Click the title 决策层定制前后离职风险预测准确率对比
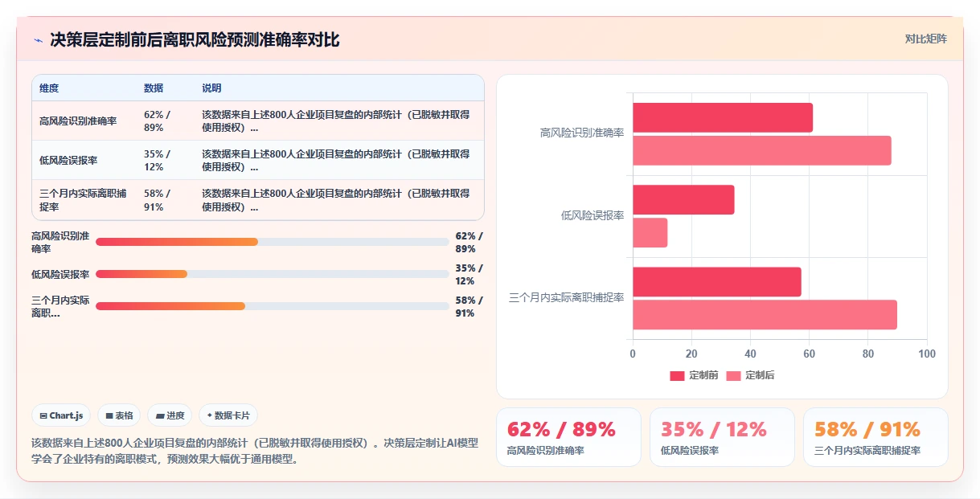 coord(195,40)
